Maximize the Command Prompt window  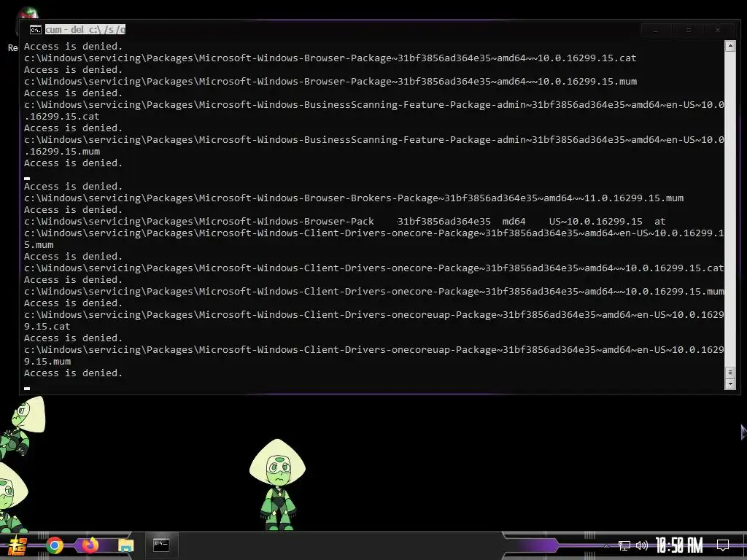pyautogui.click(x=688, y=30)
